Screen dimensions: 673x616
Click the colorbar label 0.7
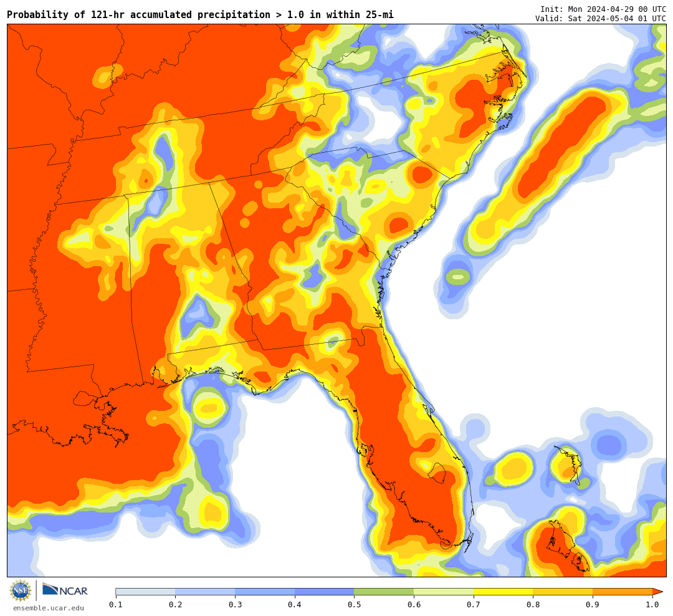[x=474, y=605]
